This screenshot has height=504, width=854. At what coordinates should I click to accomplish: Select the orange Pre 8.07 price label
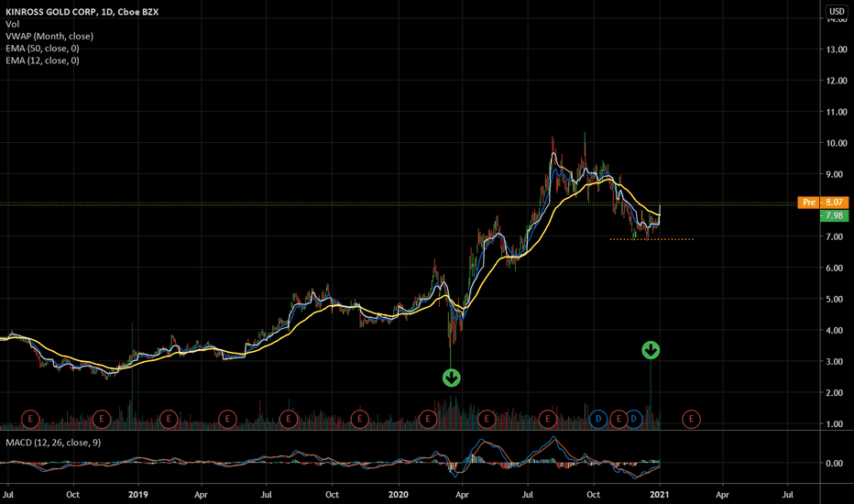(823, 203)
